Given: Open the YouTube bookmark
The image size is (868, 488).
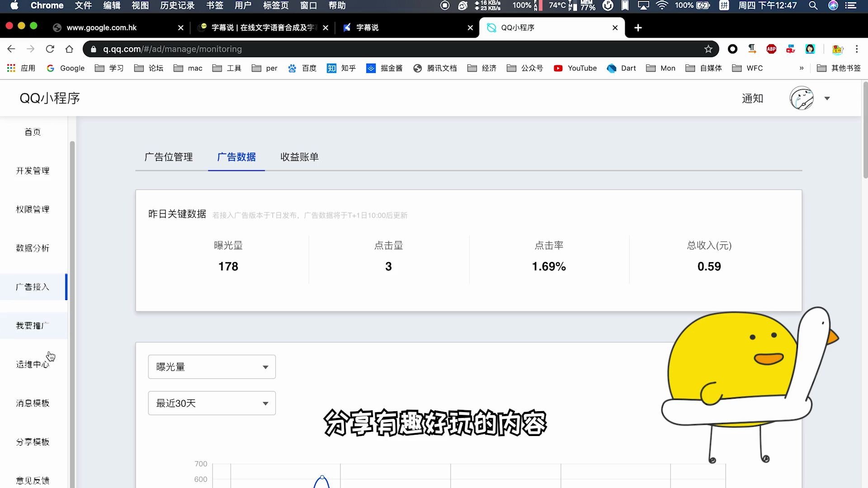Looking at the screenshot, I should [x=575, y=68].
